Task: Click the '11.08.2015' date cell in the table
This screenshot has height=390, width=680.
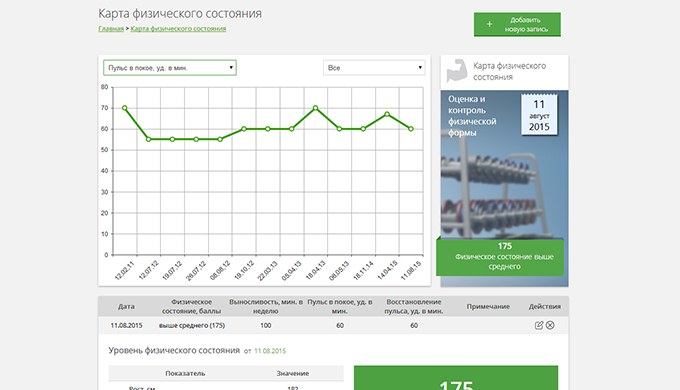Action: pyautogui.click(x=126, y=325)
